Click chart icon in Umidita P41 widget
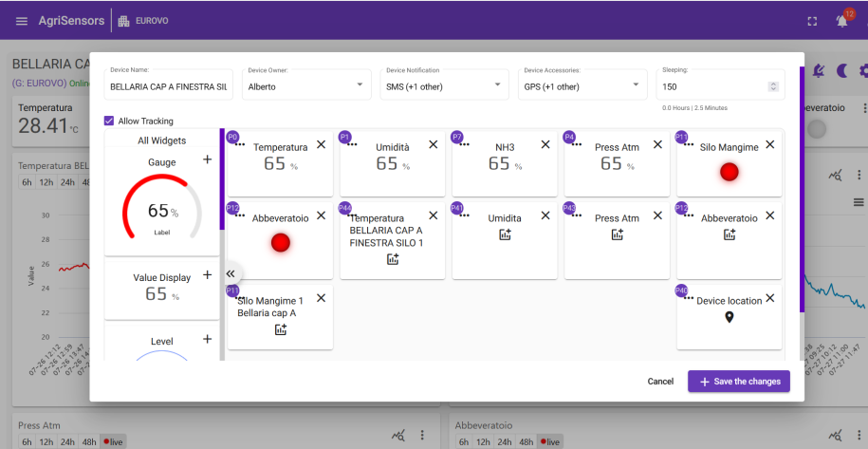868x449 pixels. (505, 234)
